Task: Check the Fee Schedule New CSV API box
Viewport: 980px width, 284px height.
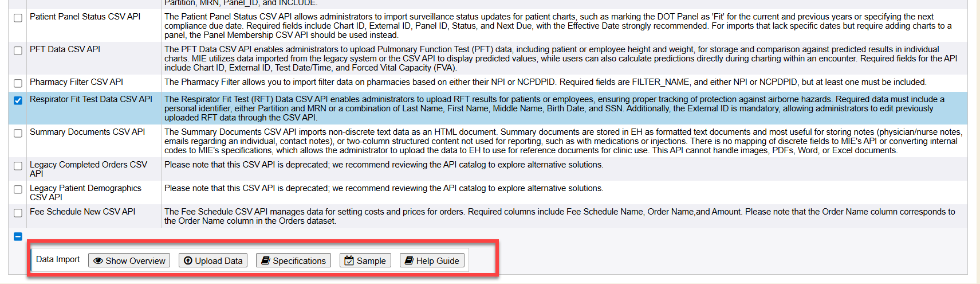Action: coord(18,213)
